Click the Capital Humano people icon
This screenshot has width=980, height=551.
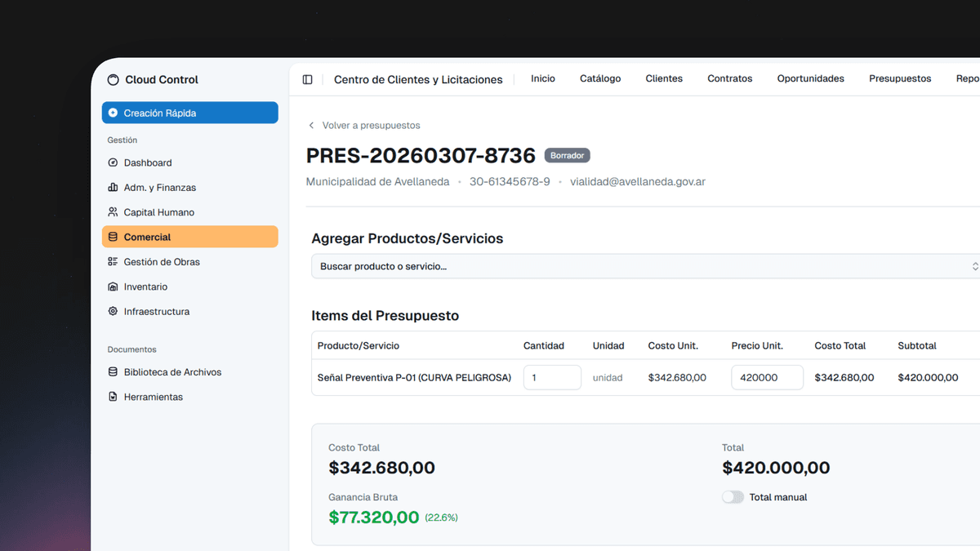[x=113, y=212]
